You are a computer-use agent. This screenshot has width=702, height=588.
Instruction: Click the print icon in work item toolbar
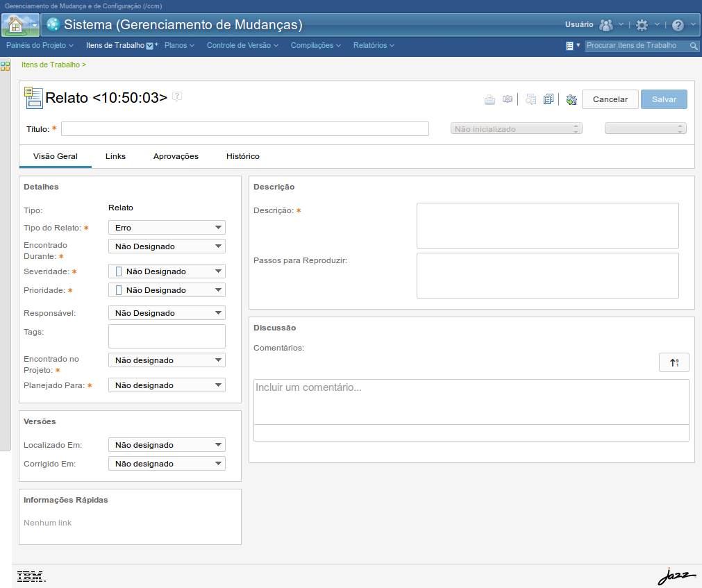(x=490, y=99)
